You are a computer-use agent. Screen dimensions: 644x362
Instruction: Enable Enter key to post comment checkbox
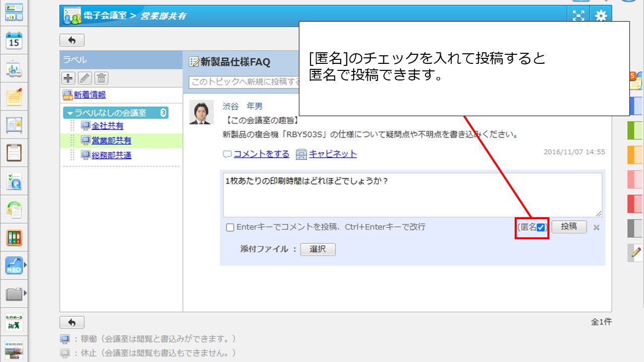230,227
